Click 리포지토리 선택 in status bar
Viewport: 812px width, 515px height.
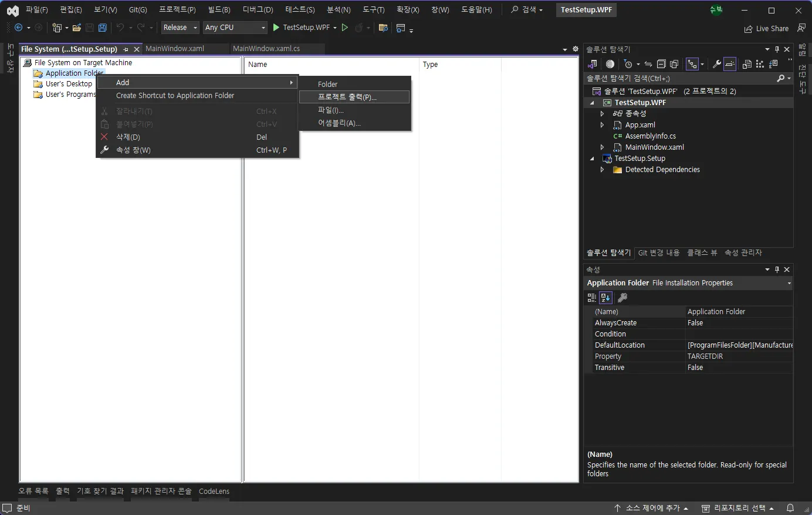coord(738,508)
